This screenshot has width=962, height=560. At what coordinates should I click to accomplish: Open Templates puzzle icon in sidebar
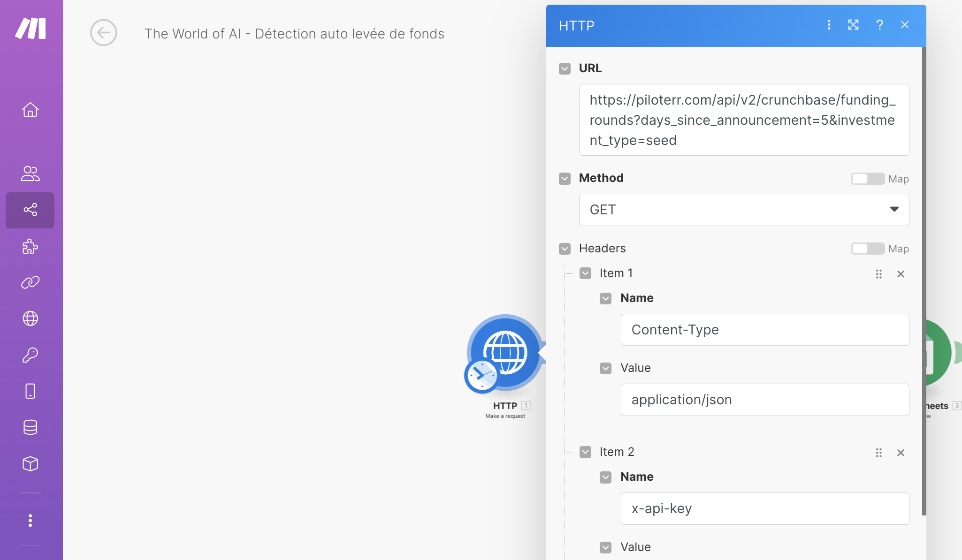coord(30,246)
